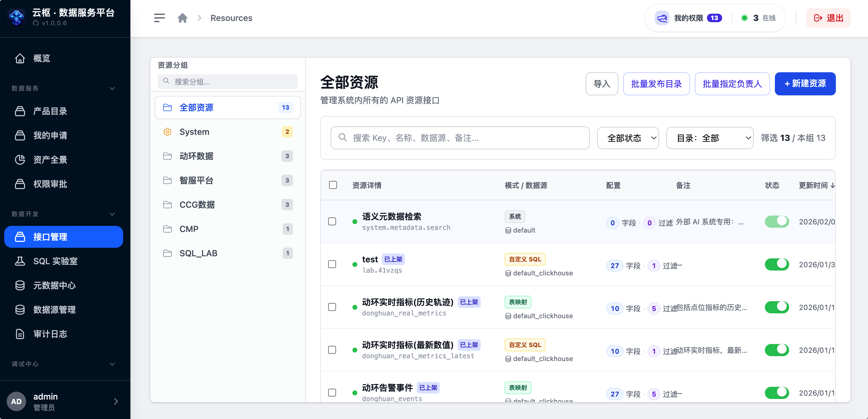This screenshot has width=868, height=419.
Task: Select the System resource group
Action: tap(228, 132)
